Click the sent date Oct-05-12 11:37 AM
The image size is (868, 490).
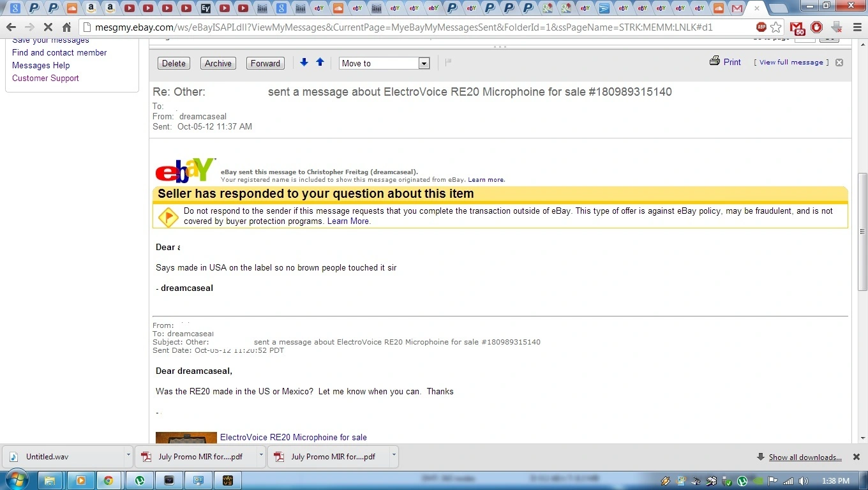[214, 126]
